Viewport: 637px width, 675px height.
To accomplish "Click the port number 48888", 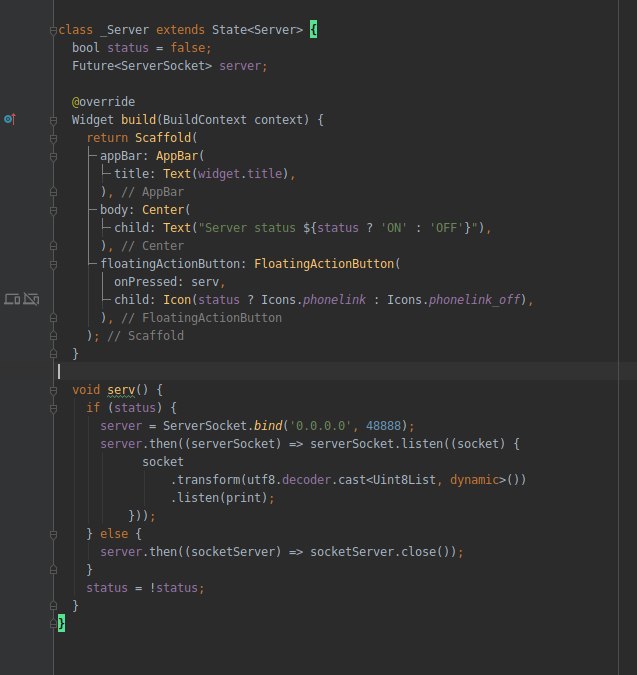I will (383, 426).
